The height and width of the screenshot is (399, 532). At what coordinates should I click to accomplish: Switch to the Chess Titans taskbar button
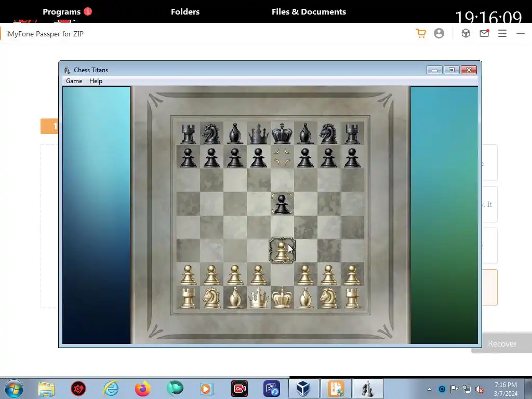click(368, 389)
